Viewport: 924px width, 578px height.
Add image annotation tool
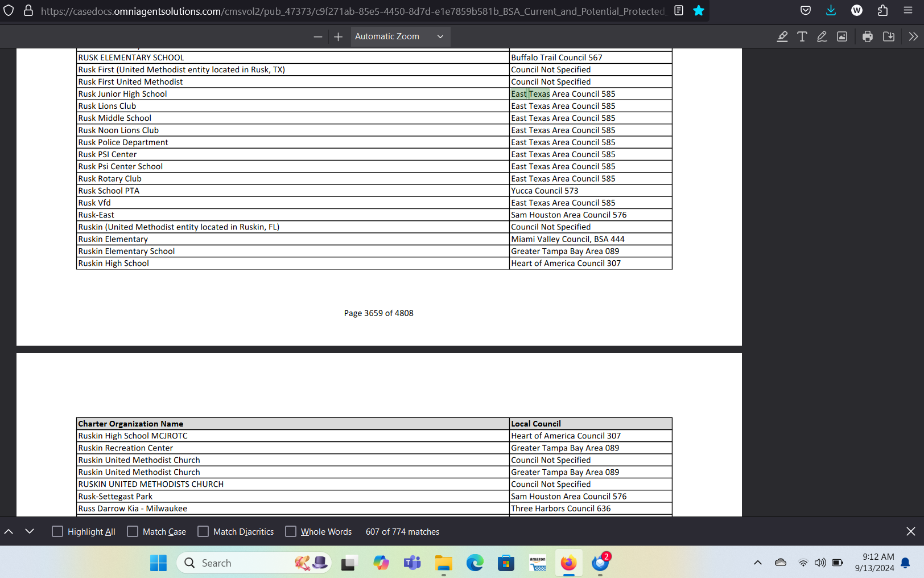pyautogui.click(x=842, y=36)
